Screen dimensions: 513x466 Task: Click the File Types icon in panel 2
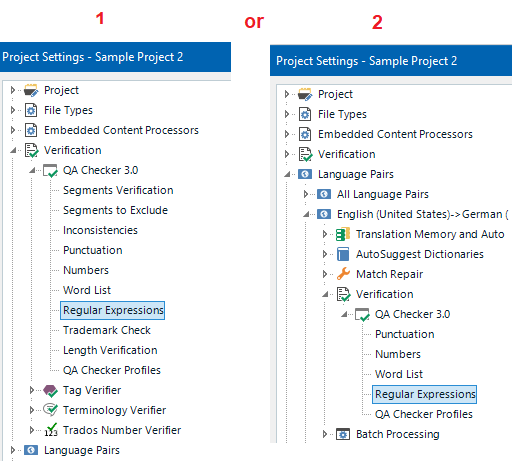pyautogui.click(x=305, y=114)
